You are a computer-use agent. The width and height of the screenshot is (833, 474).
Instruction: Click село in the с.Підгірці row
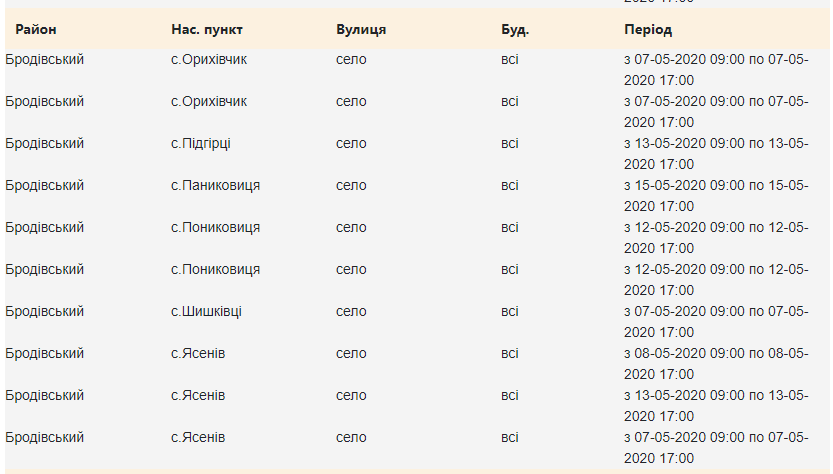pyautogui.click(x=351, y=144)
